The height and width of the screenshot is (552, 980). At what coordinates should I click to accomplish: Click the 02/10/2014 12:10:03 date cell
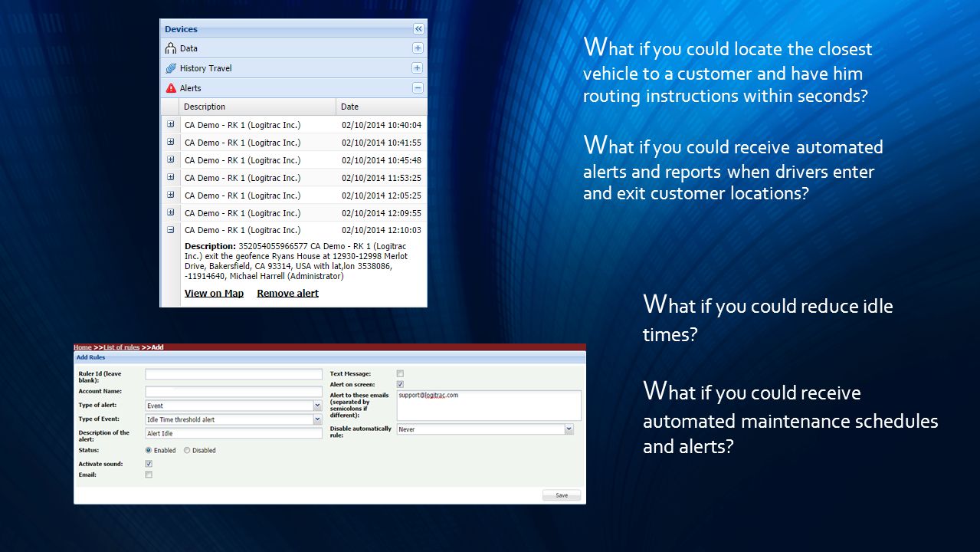382,230
